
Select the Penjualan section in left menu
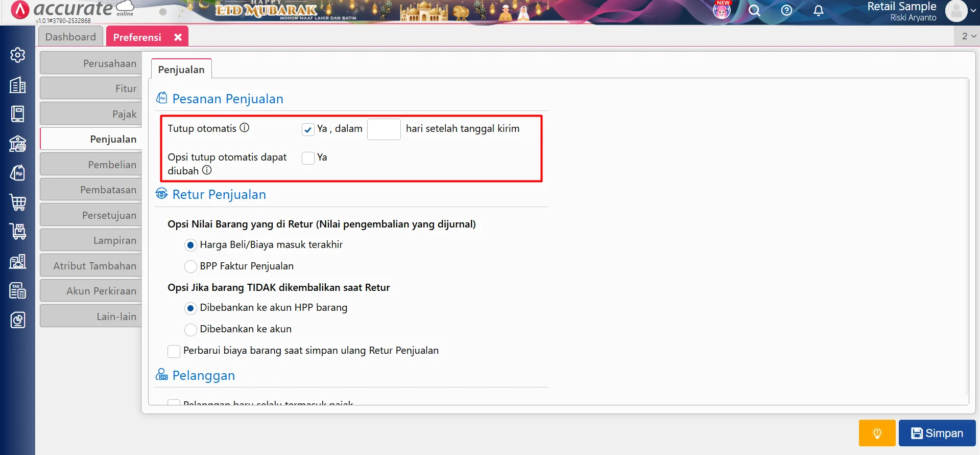tap(91, 139)
